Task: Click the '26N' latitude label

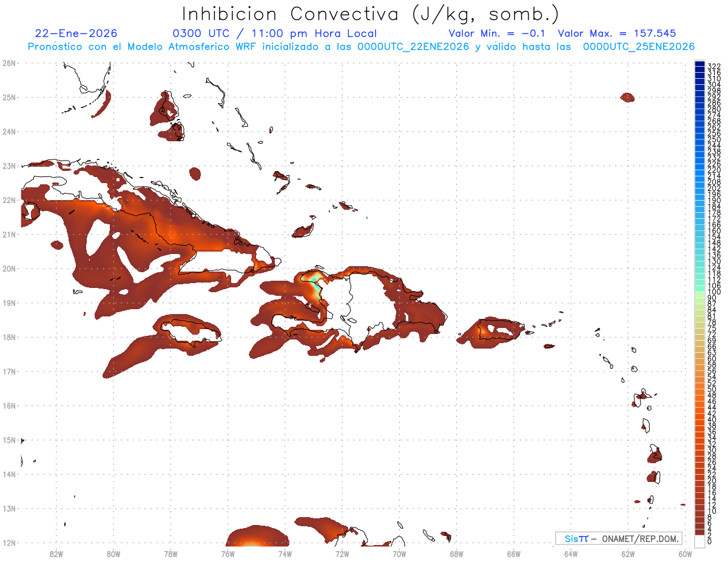Action: tap(8, 63)
